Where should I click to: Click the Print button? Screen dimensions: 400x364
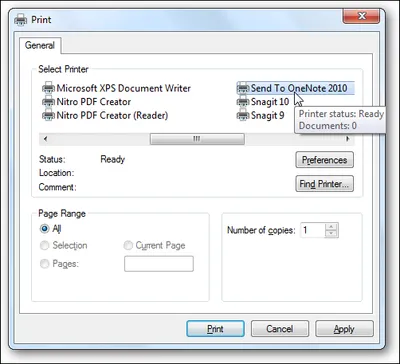[x=215, y=329]
